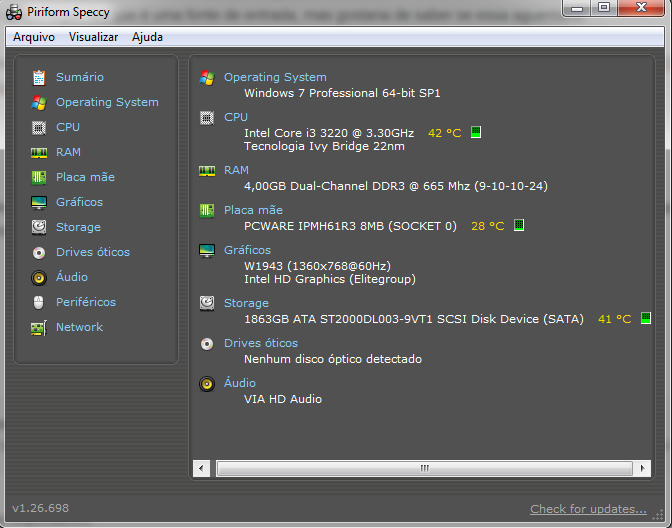672x528 pixels.
Task: Select the Áudio speaker icon in sidebar
Action: (x=39, y=277)
